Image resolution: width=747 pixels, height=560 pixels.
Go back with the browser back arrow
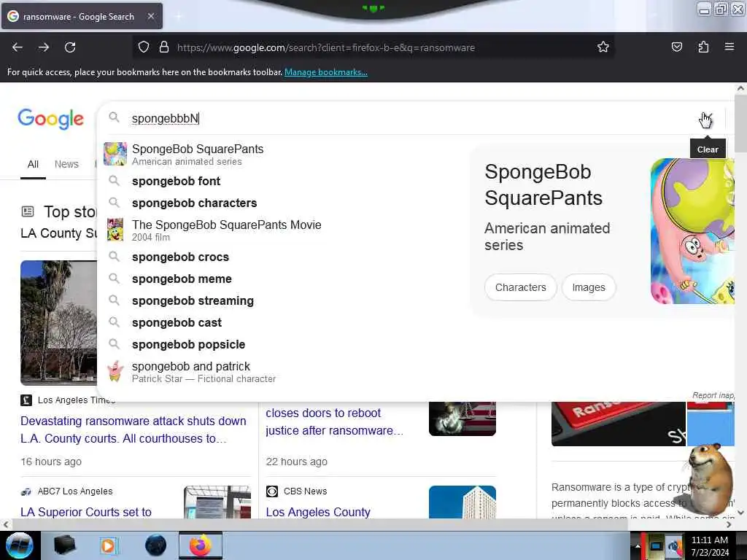click(18, 47)
